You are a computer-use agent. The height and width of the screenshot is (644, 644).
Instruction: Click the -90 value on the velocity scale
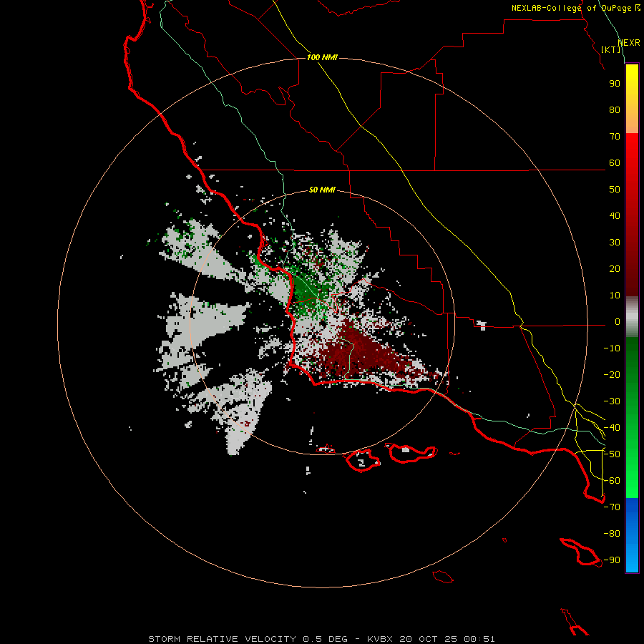pyautogui.click(x=612, y=560)
